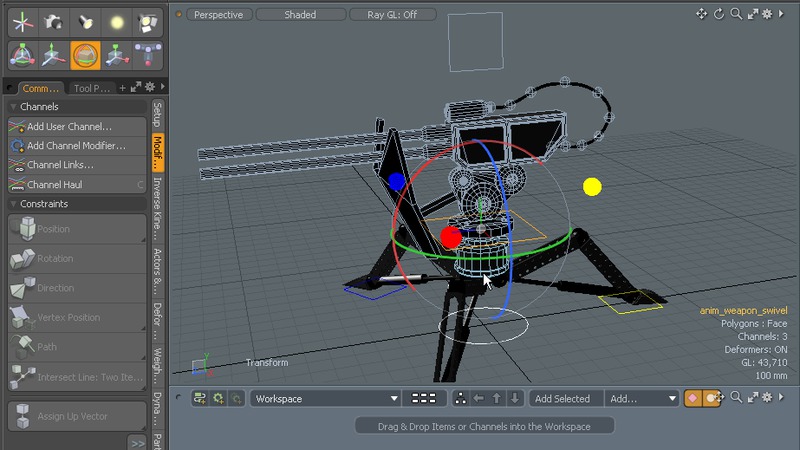Click the schematic up arrow
The width and height of the screenshot is (800, 450).
(496, 398)
